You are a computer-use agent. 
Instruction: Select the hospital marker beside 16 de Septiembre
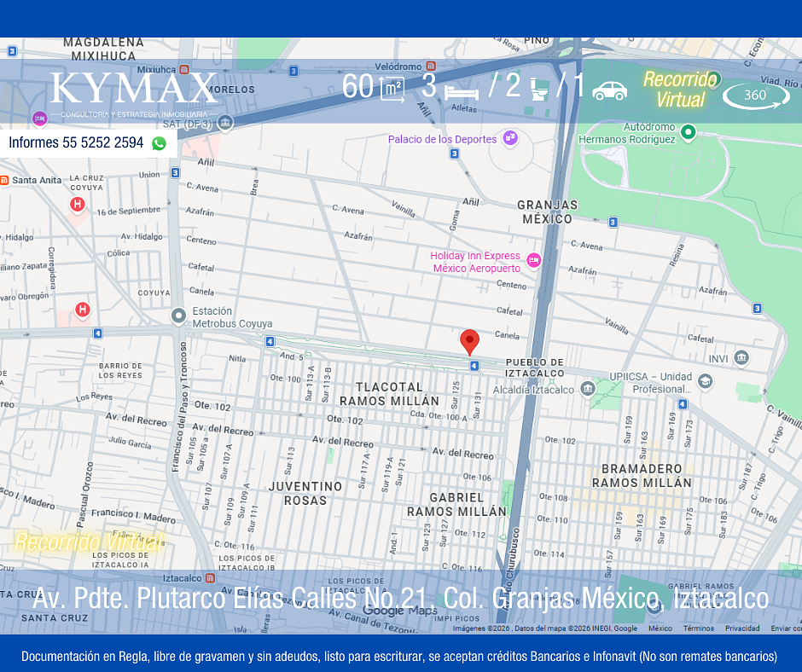click(x=78, y=205)
